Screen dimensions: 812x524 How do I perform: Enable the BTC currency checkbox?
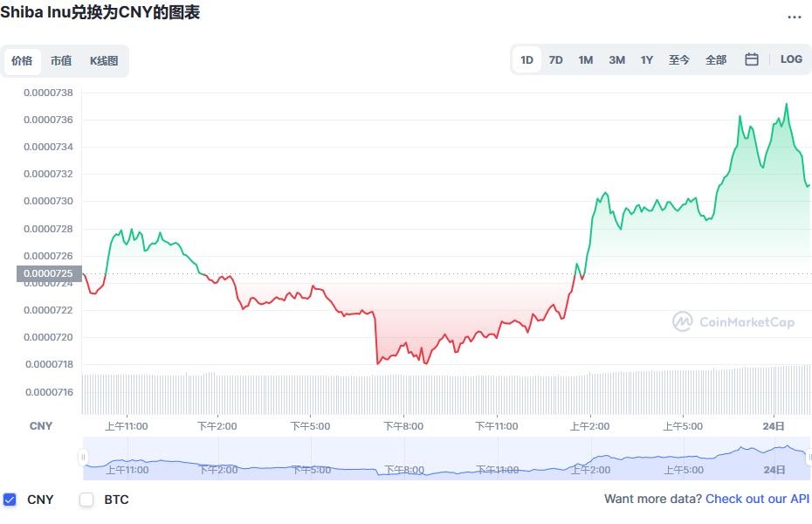[86, 500]
